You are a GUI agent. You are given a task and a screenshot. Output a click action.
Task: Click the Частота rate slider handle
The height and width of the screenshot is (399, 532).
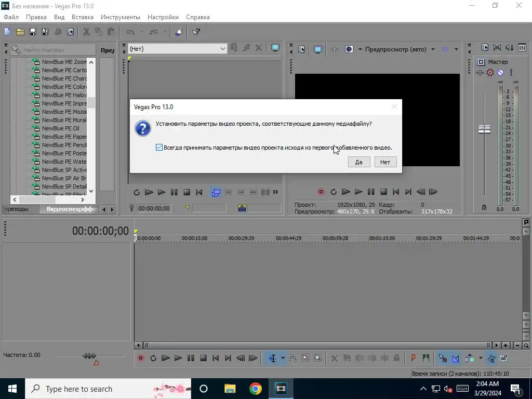(x=89, y=356)
